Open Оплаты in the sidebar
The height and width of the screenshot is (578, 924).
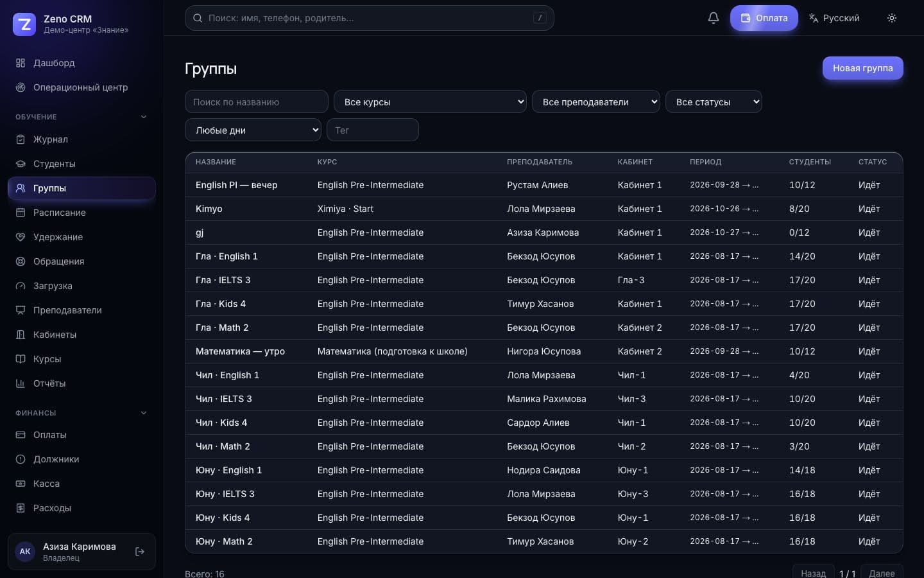point(81,435)
